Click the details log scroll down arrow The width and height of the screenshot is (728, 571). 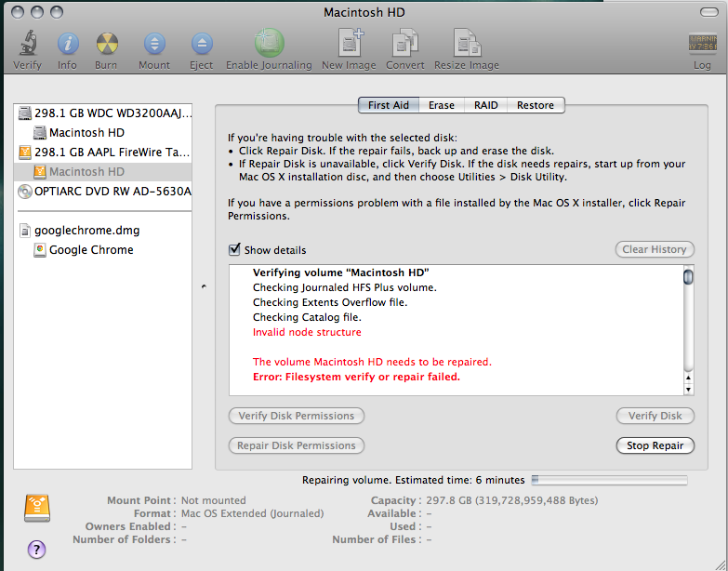689,389
